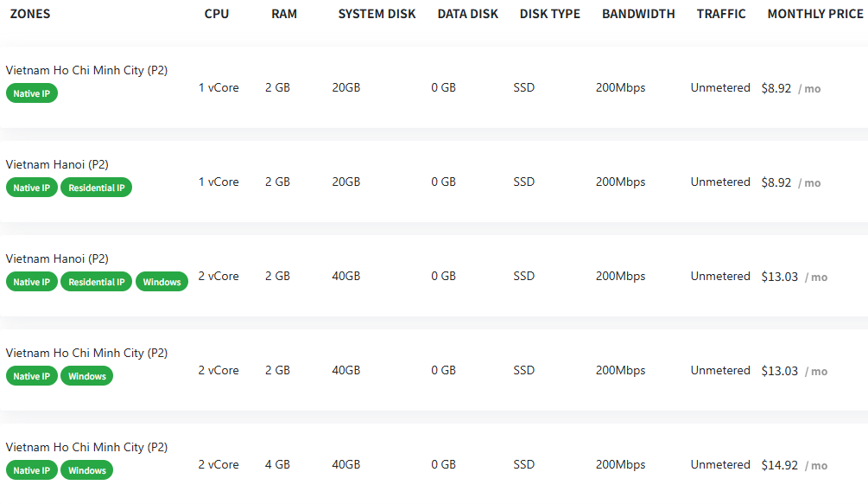Open Vietnam Hanoi 2 vCore plan title

click(x=57, y=258)
